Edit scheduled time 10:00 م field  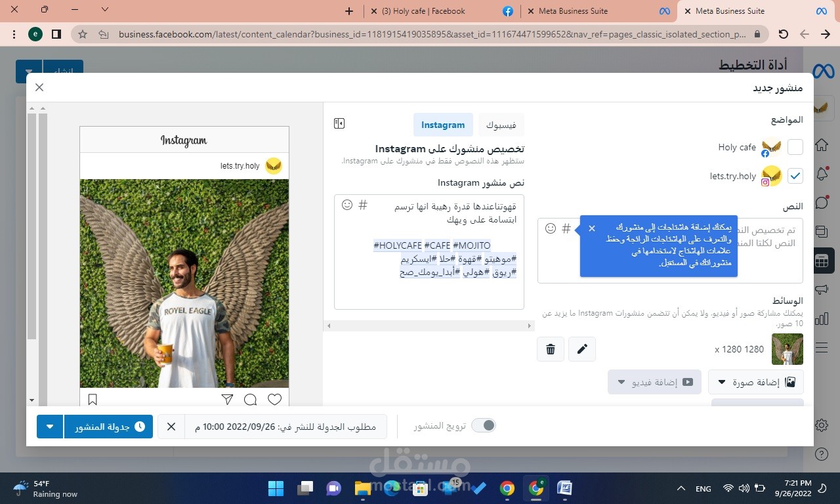coord(285,427)
